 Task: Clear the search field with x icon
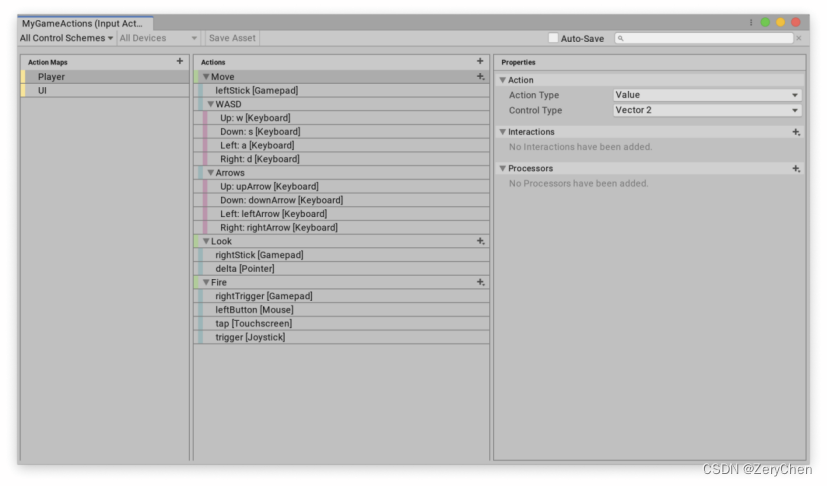[799, 38]
